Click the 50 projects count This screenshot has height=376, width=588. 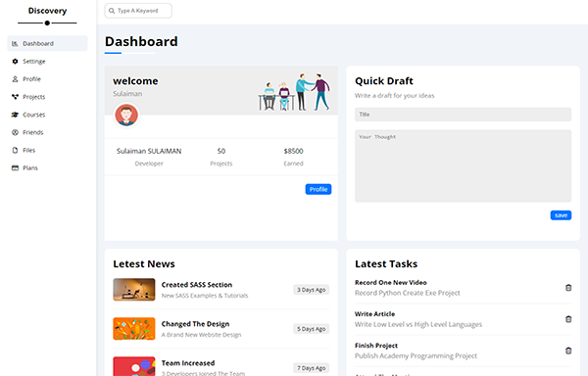[221, 151]
